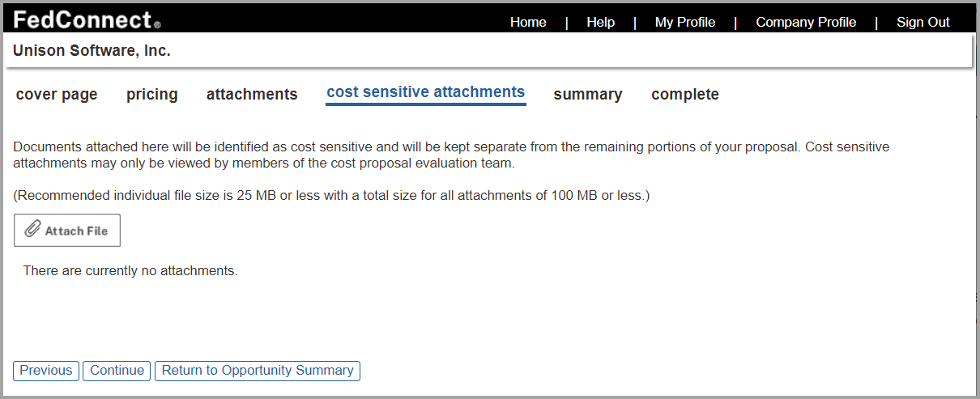Go to the Home page
The height and width of the screenshot is (399, 980).
point(528,23)
